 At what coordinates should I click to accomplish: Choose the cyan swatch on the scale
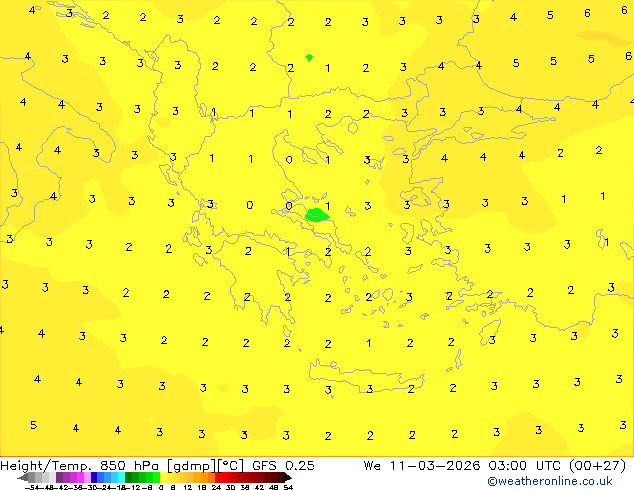click(121, 477)
